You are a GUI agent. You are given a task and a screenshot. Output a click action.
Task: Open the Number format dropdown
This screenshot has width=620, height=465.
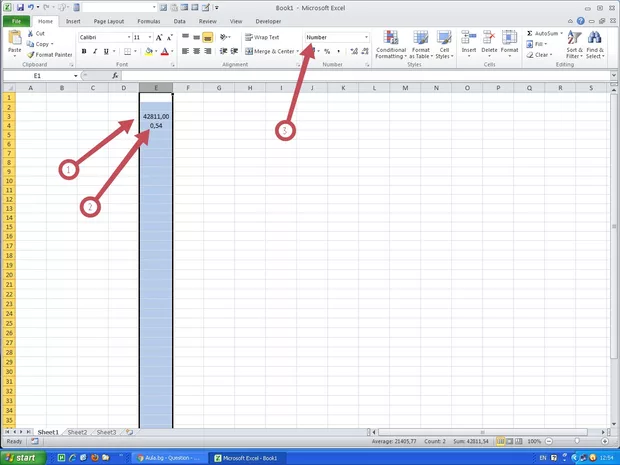click(x=367, y=37)
